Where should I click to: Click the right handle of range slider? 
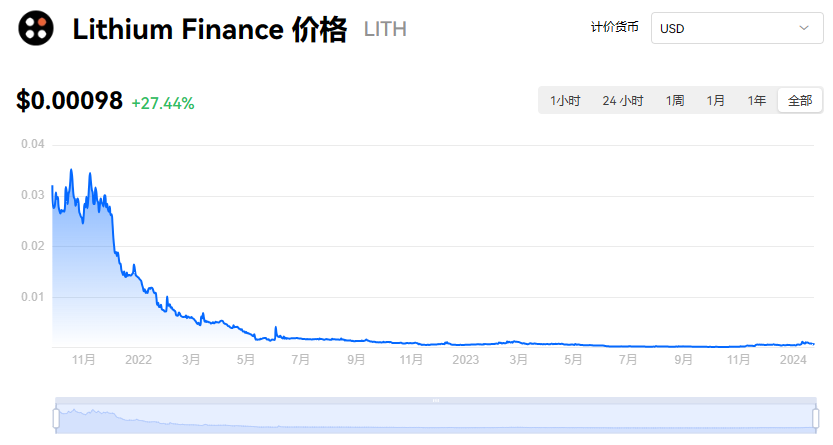click(x=815, y=418)
